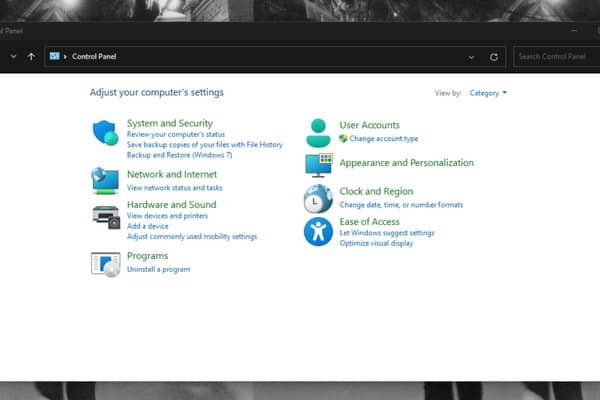Refresh the Control Panel view
Viewport: 600px width, 400px height.
494,57
